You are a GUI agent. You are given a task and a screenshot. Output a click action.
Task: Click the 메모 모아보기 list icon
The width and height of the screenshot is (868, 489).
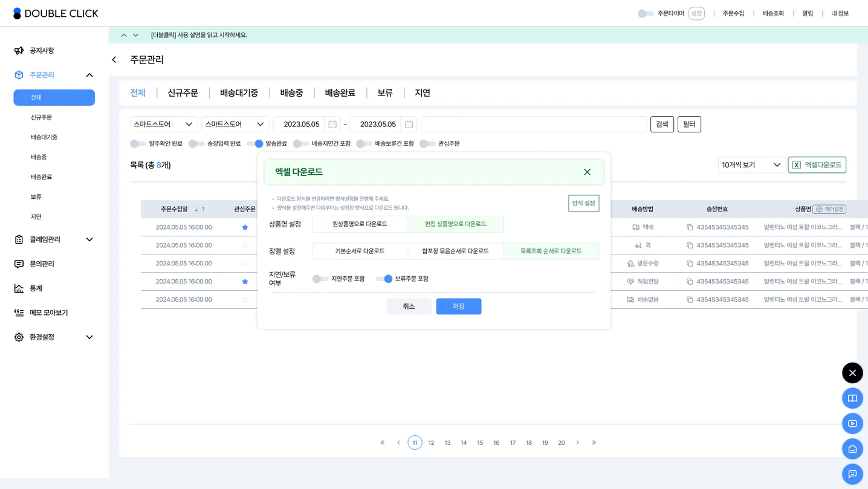(x=19, y=313)
